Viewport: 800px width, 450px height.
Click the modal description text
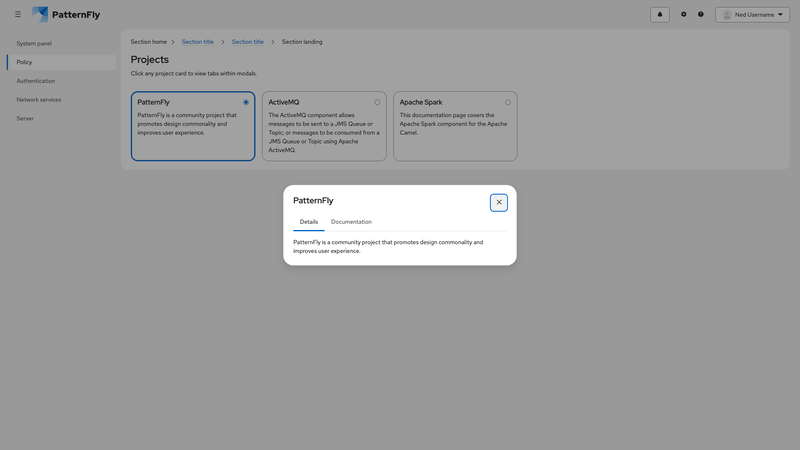tap(388, 246)
